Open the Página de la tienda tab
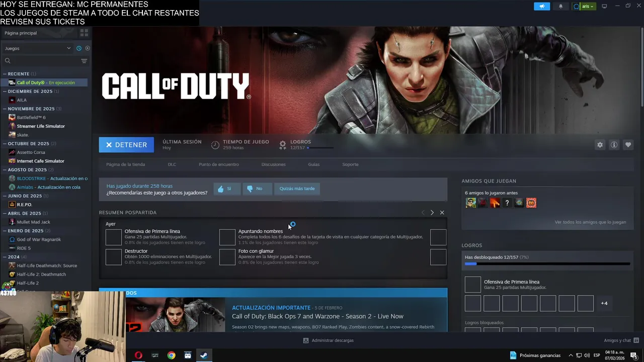Viewport: 644px width, 362px height. (126, 164)
